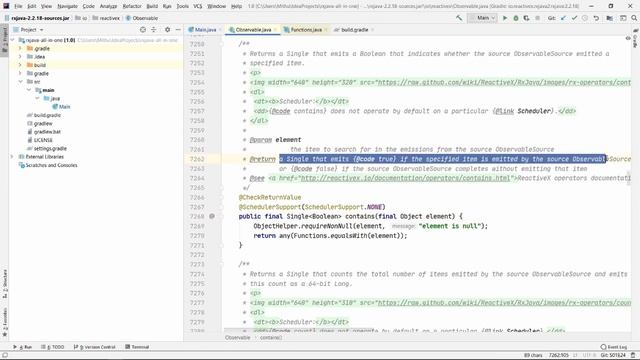Open the VCS menu
Screen dimensions: 640x360
(198, 6)
